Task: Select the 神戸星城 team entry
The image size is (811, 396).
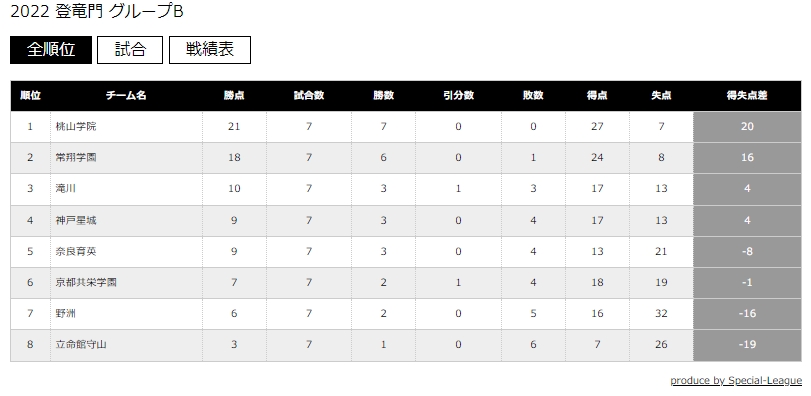Action: tap(76, 221)
